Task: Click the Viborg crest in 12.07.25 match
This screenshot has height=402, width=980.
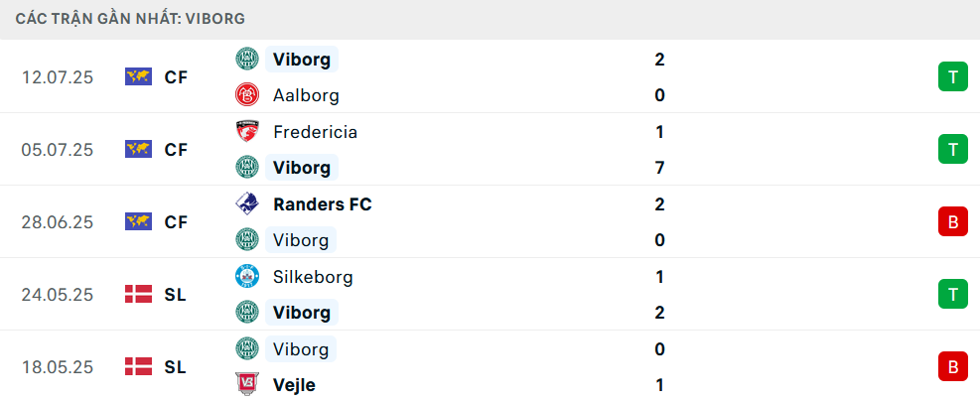Action: pyautogui.click(x=247, y=59)
